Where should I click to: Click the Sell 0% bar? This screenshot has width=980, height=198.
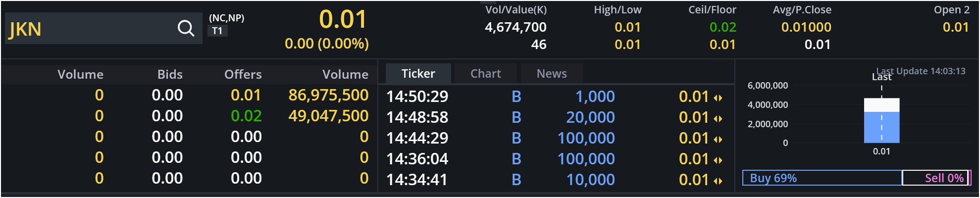(x=935, y=178)
